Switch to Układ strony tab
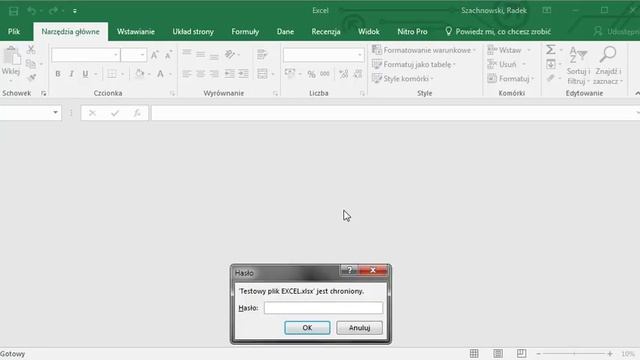The height and width of the screenshot is (360, 640). click(x=193, y=31)
